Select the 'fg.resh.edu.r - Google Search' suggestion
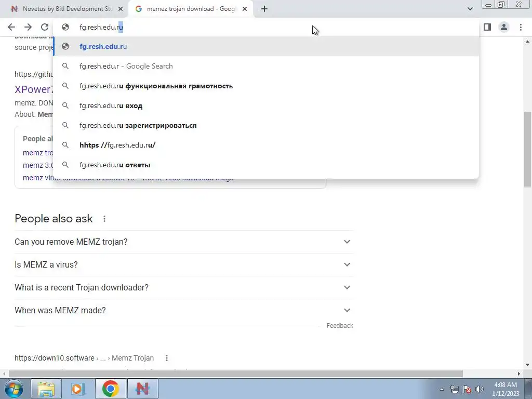The image size is (532, 399). 267,66
